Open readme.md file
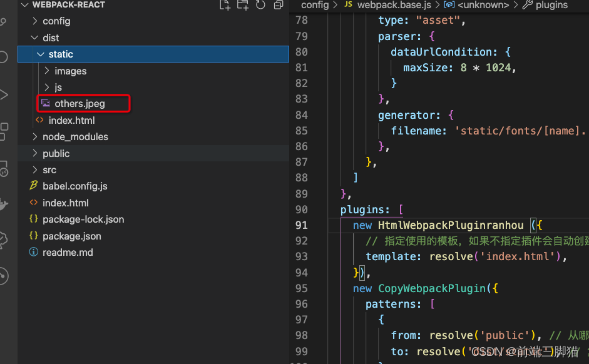 coord(68,253)
